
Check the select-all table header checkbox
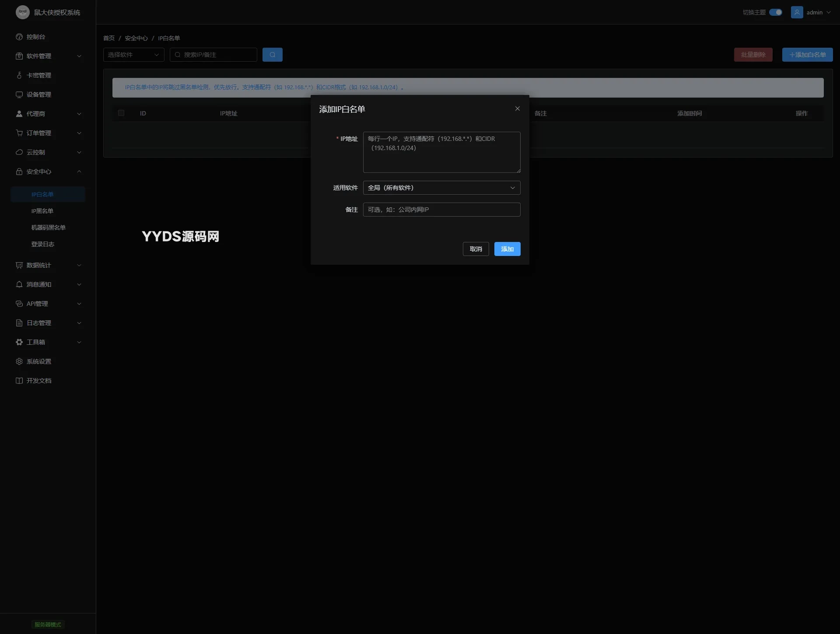click(x=121, y=113)
